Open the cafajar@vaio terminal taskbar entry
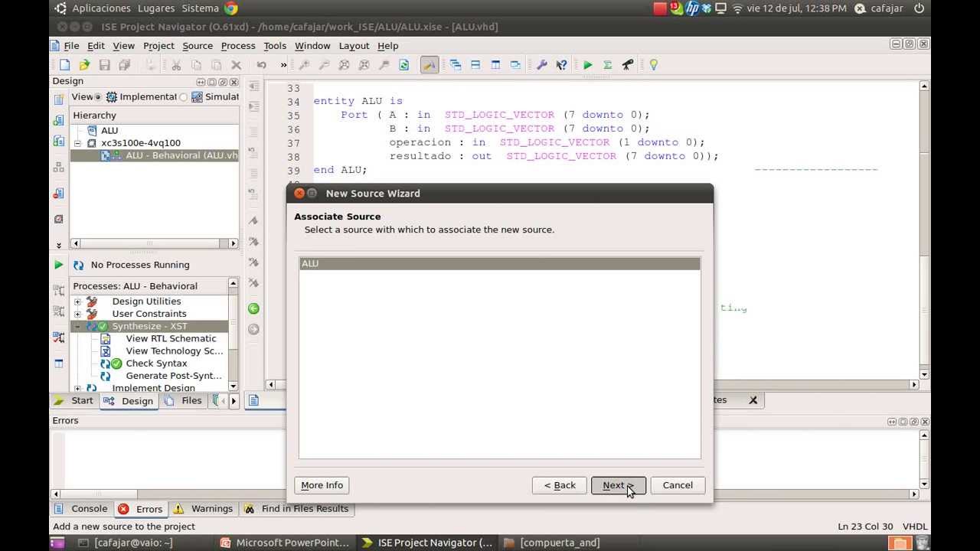 click(x=126, y=543)
